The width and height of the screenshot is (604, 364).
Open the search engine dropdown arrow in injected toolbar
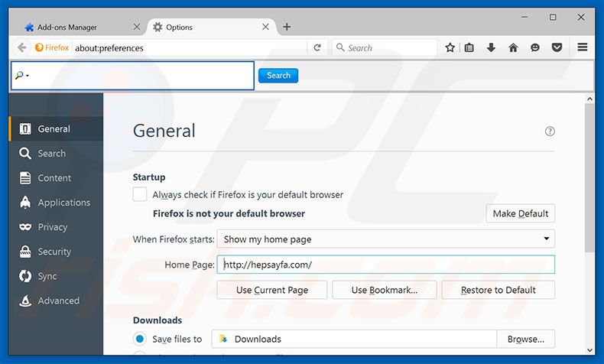(28, 76)
